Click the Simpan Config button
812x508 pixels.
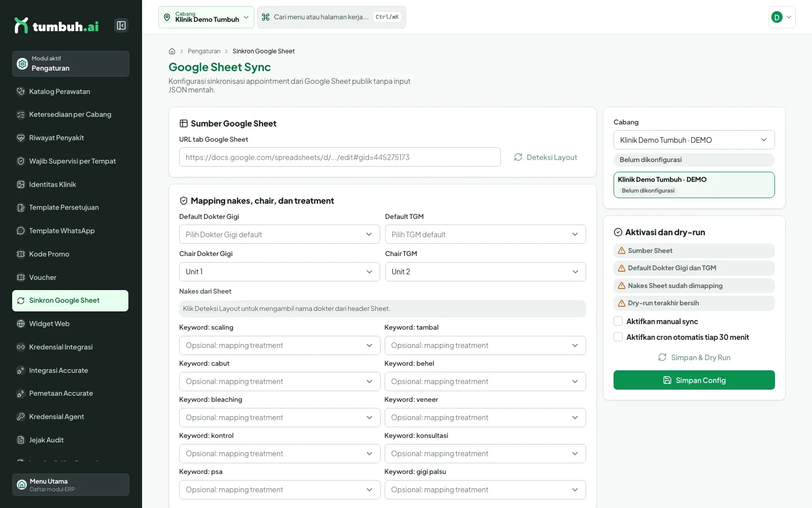[x=694, y=380]
